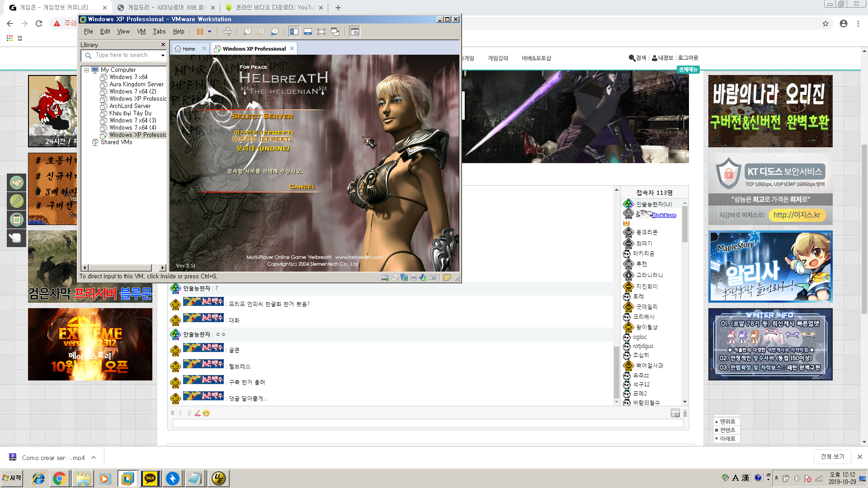Open the chat text color picker
Viewport: 868px width, 488px height.
[x=198, y=413]
